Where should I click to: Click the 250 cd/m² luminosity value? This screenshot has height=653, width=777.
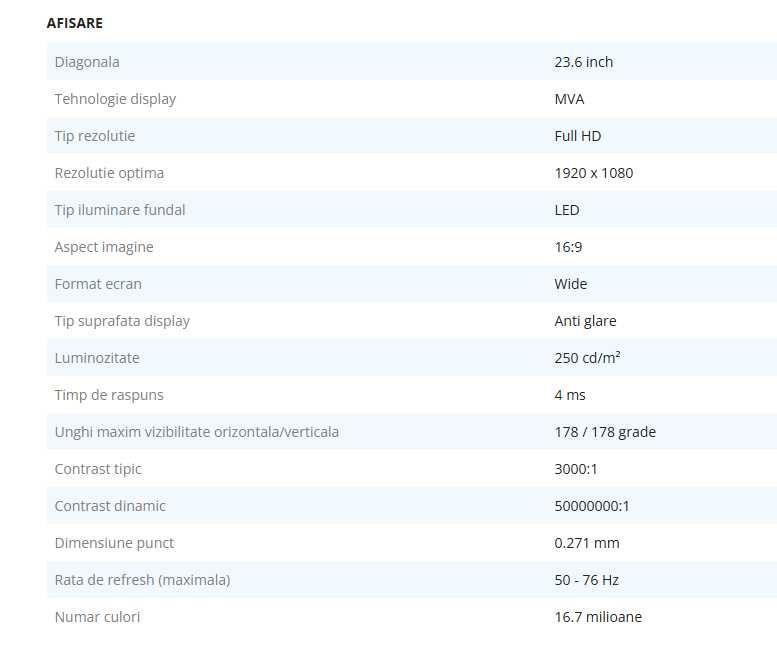[x=588, y=358]
